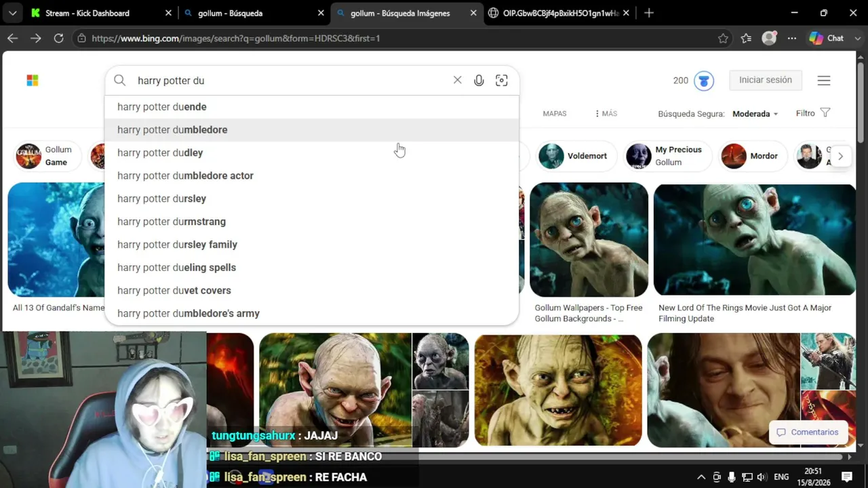Choose 'harry potter duvet covers' suggestion
Viewport: 868px width, 488px height.
pyautogui.click(x=312, y=291)
